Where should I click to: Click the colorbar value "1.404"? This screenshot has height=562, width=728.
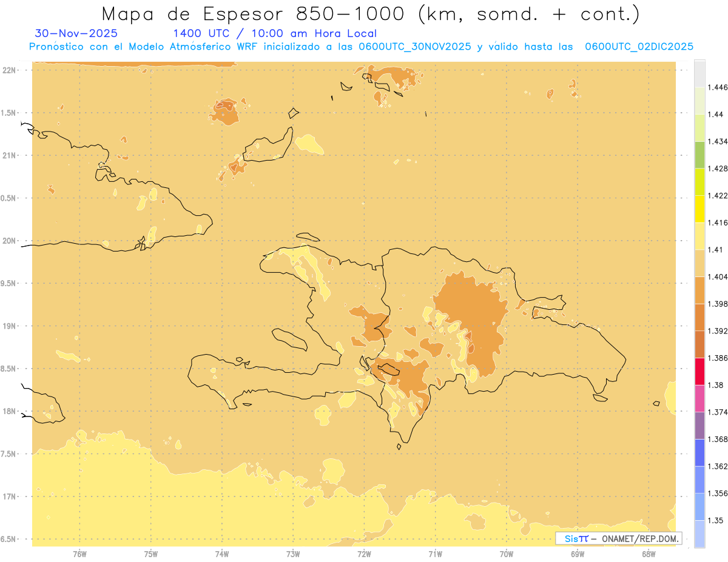tap(718, 277)
